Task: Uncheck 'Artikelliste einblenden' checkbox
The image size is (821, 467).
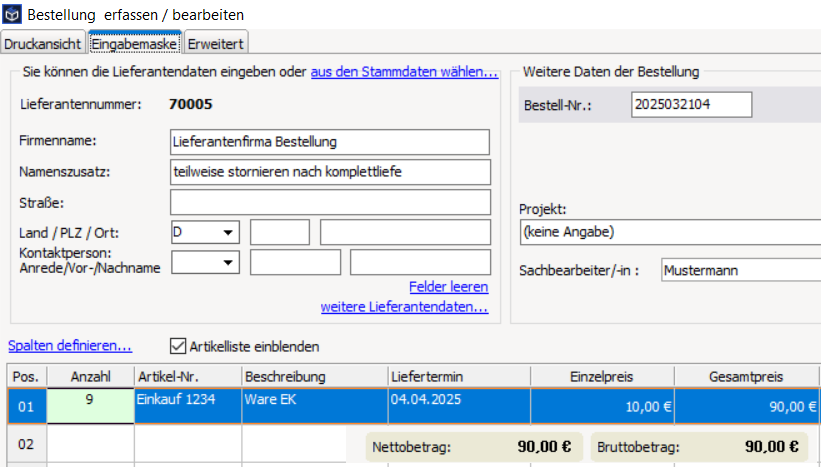Action: 178,346
